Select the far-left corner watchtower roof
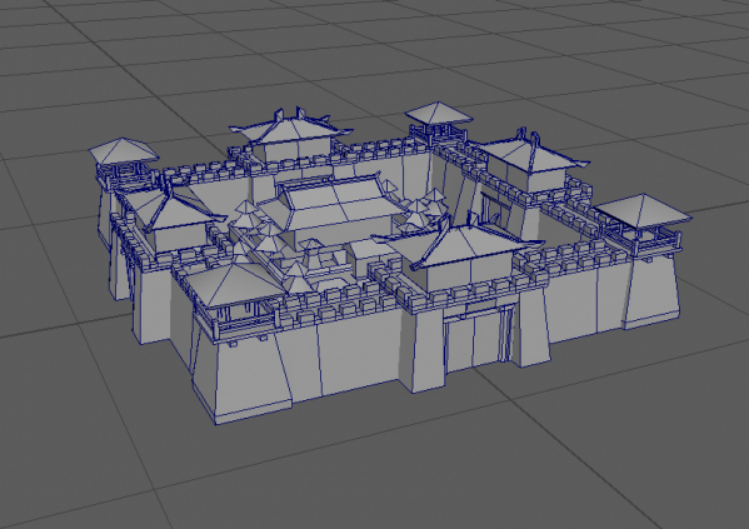 [123, 151]
